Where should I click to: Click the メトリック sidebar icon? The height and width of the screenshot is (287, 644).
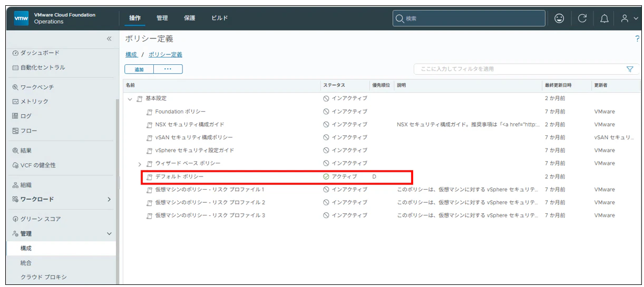point(15,101)
